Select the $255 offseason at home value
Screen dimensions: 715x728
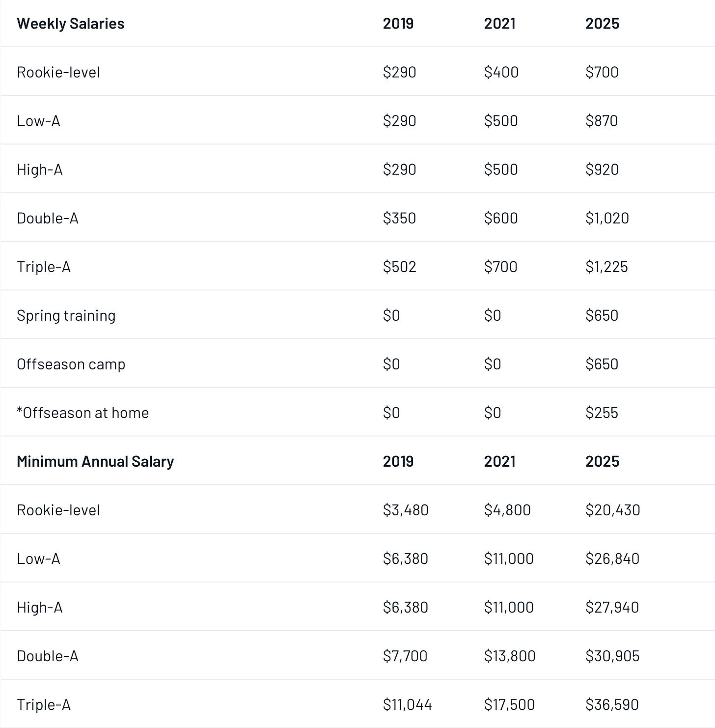(x=602, y=413)
